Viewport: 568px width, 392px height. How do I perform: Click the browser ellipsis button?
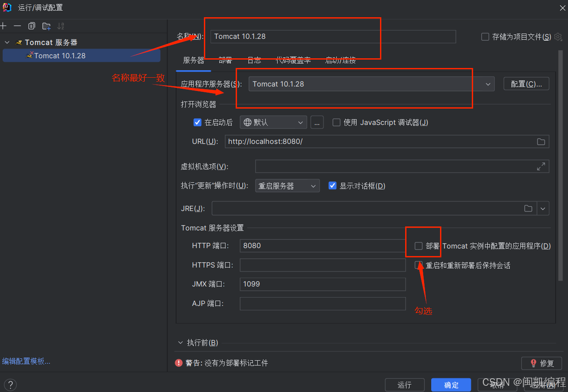[317, 122]
